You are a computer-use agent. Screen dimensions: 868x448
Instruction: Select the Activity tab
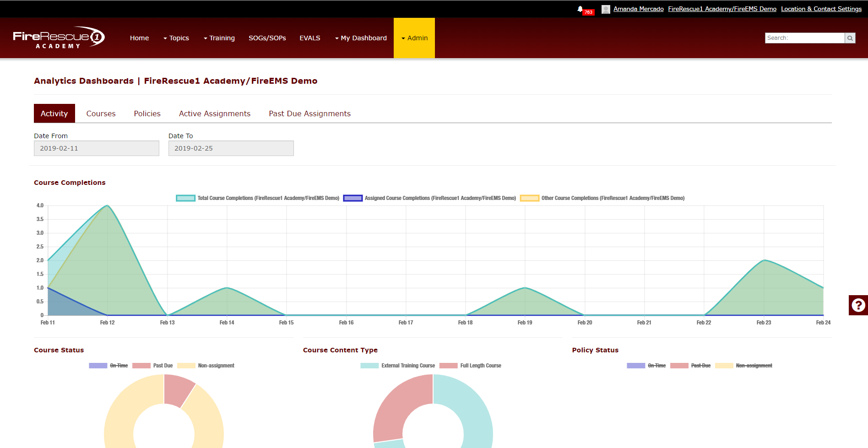click(x=54, y=113)
